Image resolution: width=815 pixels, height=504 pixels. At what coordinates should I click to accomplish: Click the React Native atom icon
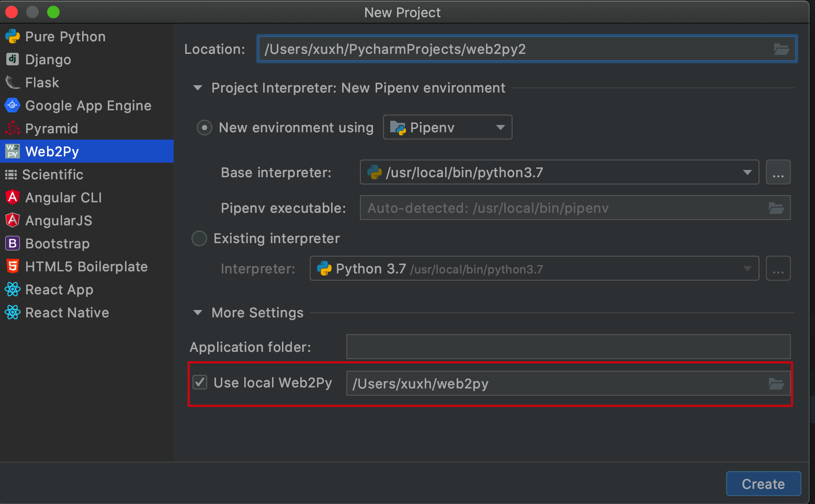(13, 313)
